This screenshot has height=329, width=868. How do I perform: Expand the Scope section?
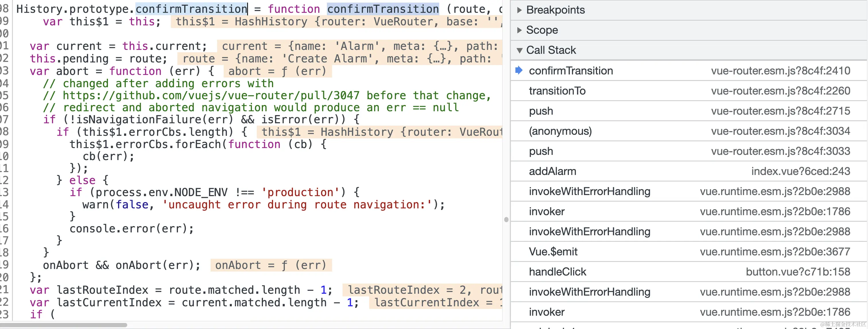[x=519, y=30]
